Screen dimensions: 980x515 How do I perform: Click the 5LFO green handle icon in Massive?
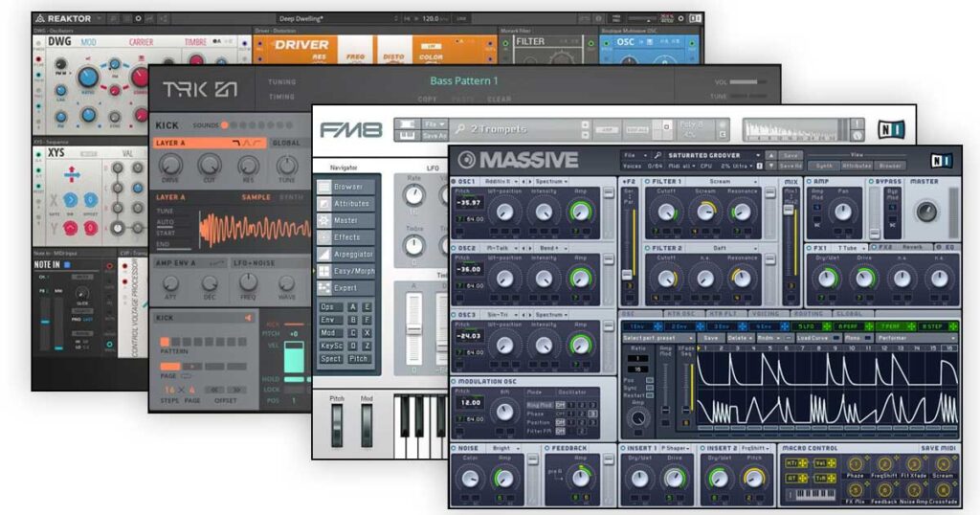point(826,326)
